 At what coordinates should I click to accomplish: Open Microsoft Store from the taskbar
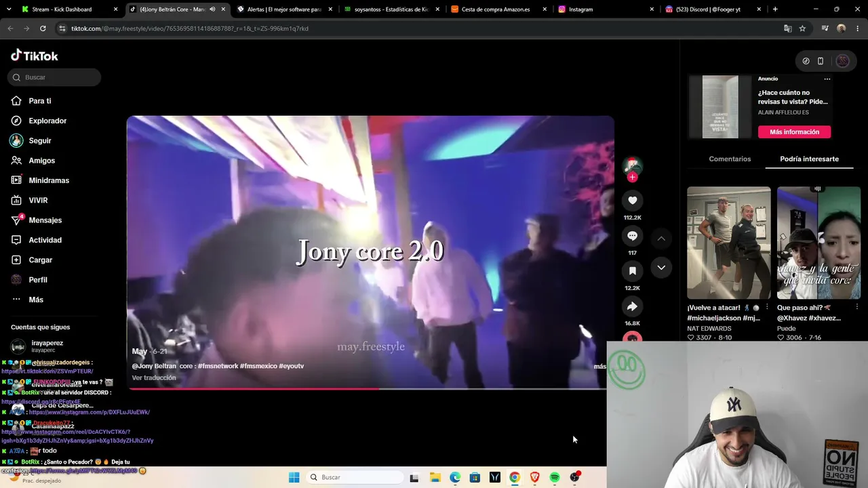point(475,477)
